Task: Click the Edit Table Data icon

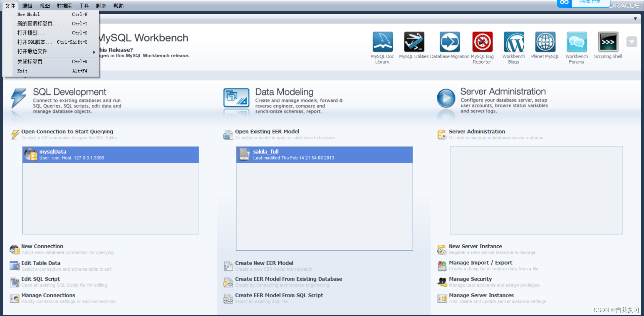Action: click(14, 266)
